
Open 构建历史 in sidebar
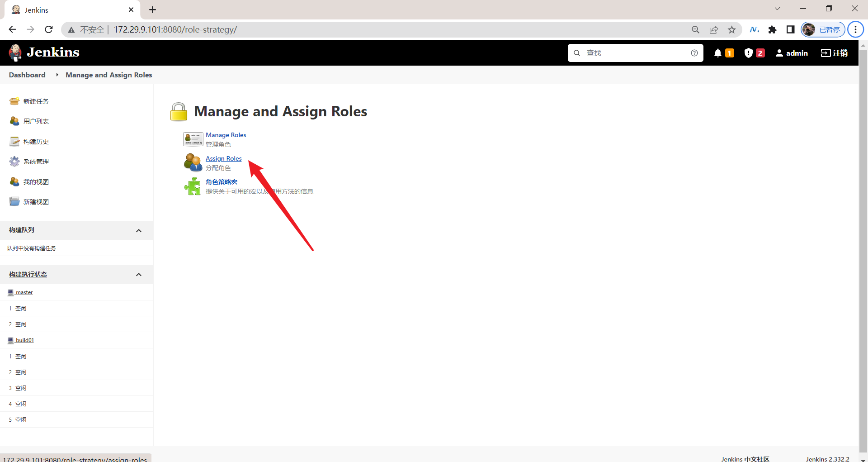36,142
